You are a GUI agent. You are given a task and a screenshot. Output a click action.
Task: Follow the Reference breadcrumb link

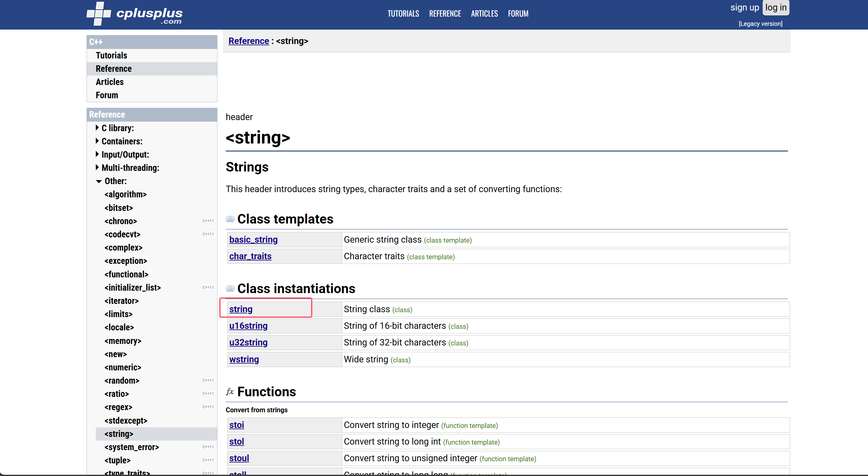click(249, 41)
